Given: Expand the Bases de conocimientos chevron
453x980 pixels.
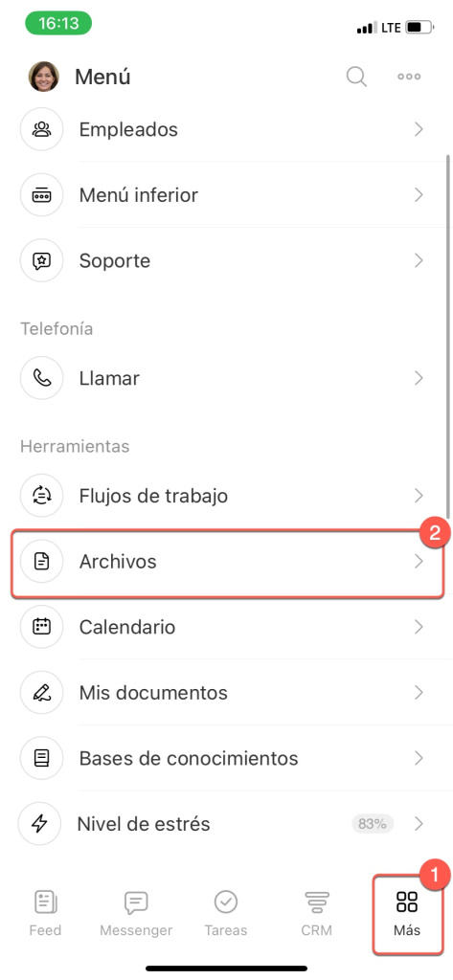Looking at the screenshot, I should pyautogui.click(x=419, y=758).
